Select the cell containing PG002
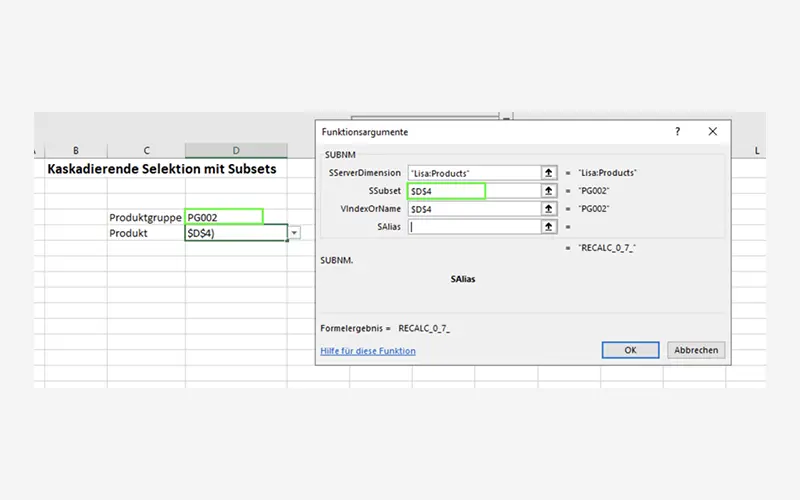800x500 pixels. tap(224, 216)
